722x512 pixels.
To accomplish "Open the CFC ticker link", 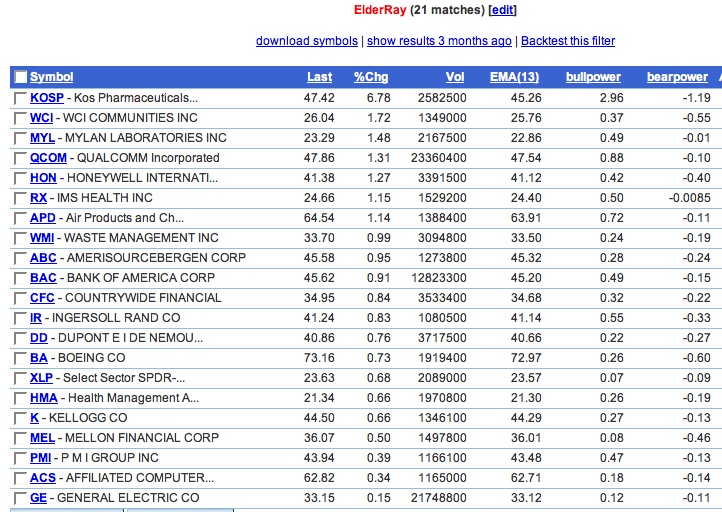I will pyautogui.click(x=42, y=298).
